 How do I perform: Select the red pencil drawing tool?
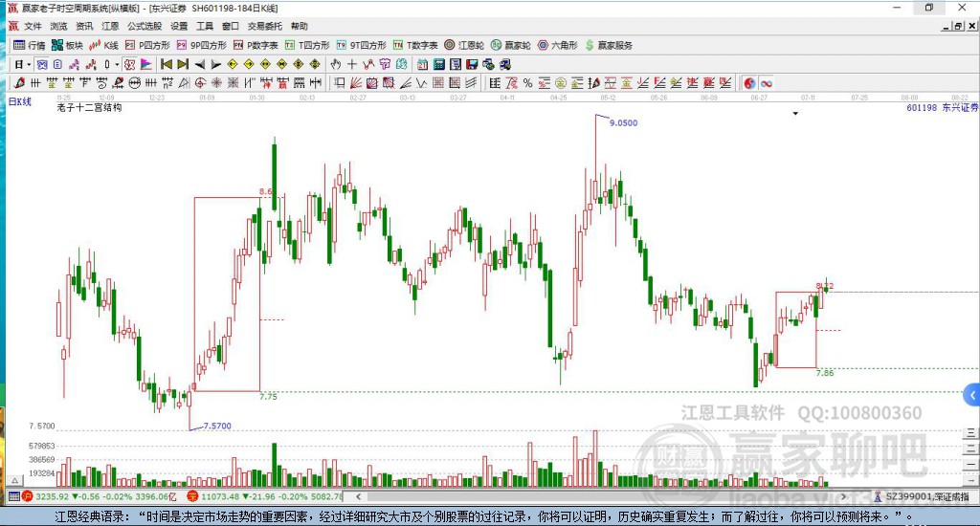19,83
